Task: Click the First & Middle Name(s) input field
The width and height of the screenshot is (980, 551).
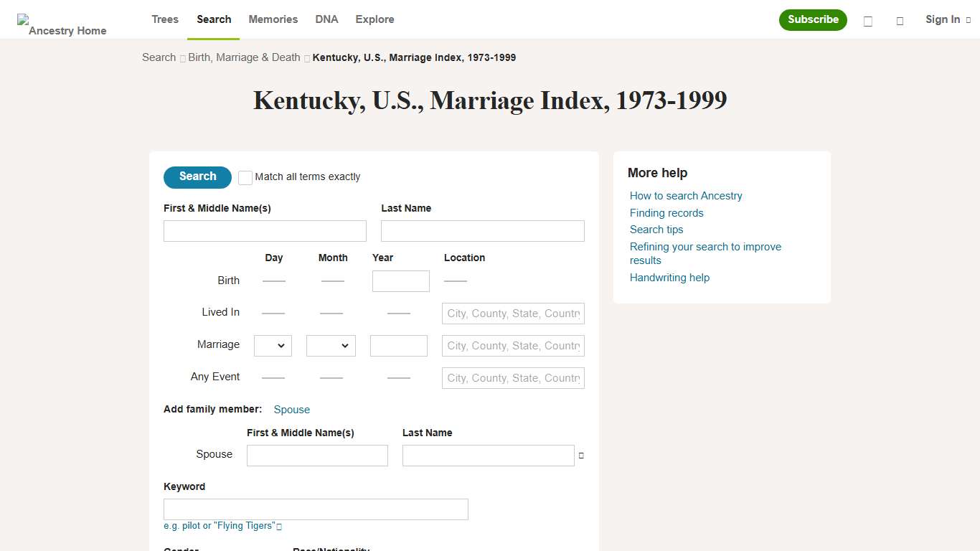Action: click(264, 230)
